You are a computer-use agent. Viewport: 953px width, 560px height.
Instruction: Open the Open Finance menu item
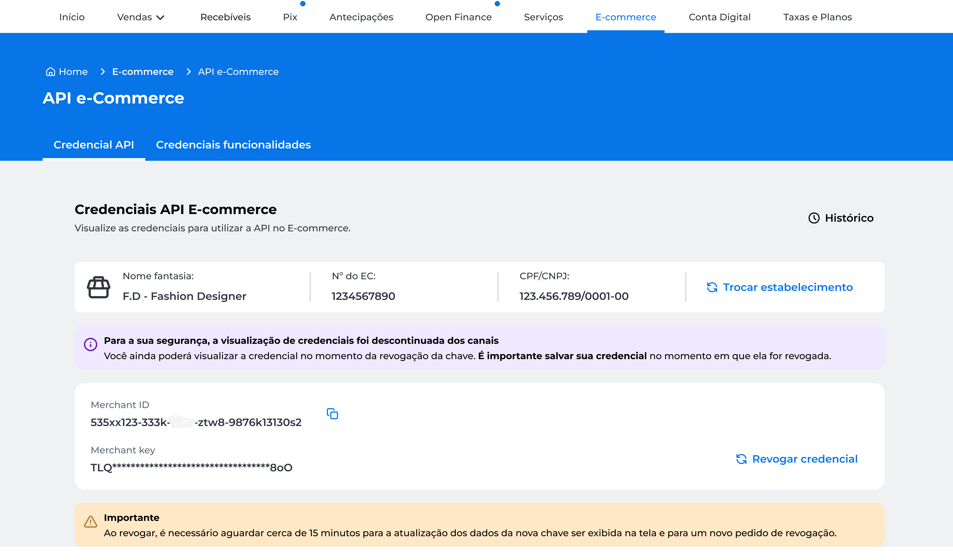tap(458, 17)
